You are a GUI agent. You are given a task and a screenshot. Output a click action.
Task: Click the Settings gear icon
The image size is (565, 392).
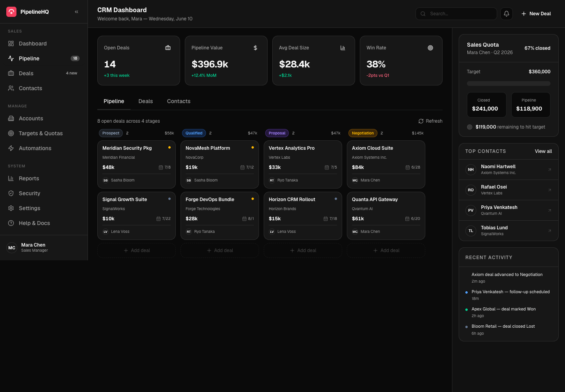(x=11, y=208)
